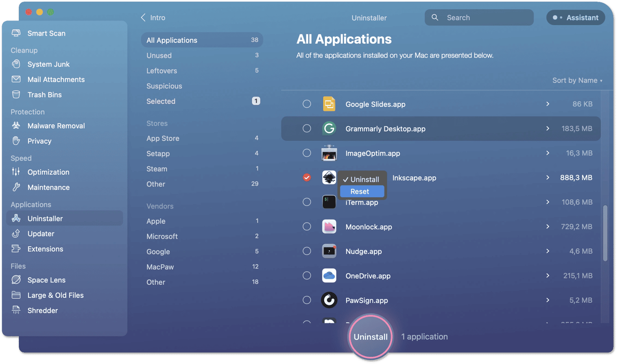Expand Nudge.app details chevron
The width and height of the screenshot is (617, 364).
(547, 251)
